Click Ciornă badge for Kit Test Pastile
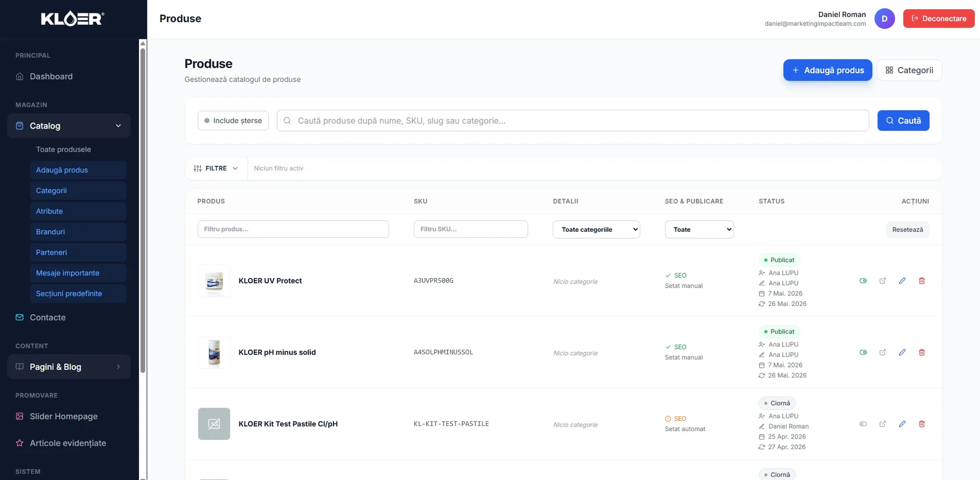This screenshot has width=980, height=480. coord(777,403)
